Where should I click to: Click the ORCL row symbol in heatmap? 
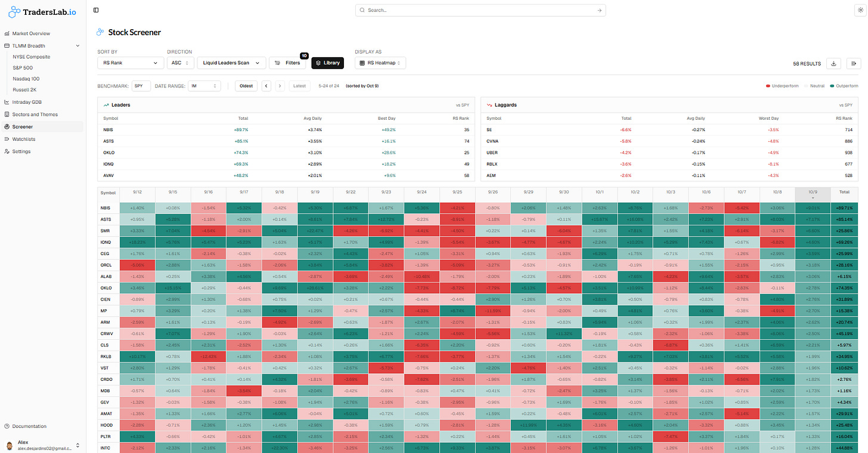coord(107,265)
